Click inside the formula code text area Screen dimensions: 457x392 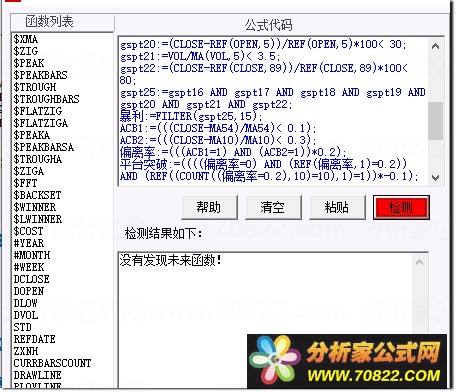(x=273, y=111)
